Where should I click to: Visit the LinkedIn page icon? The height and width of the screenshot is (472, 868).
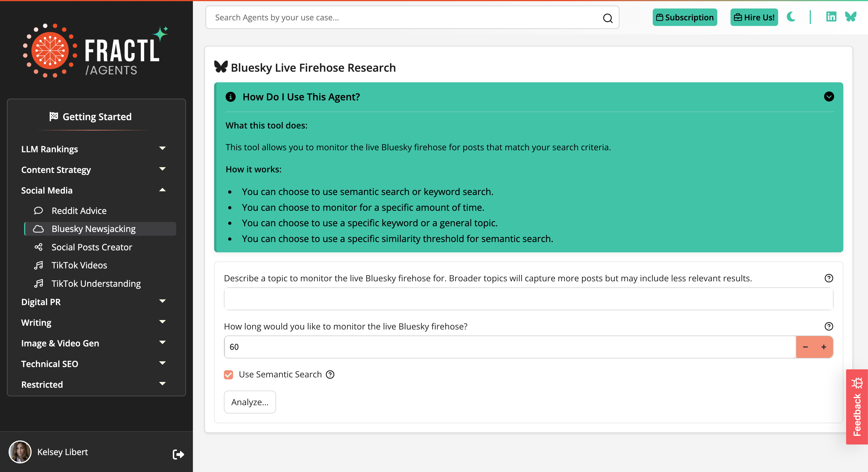click(831, 17)
